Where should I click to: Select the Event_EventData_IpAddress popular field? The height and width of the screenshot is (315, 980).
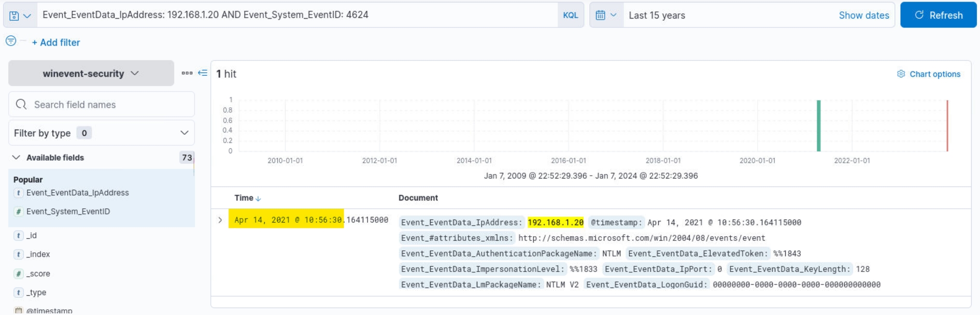coord(78,193)
